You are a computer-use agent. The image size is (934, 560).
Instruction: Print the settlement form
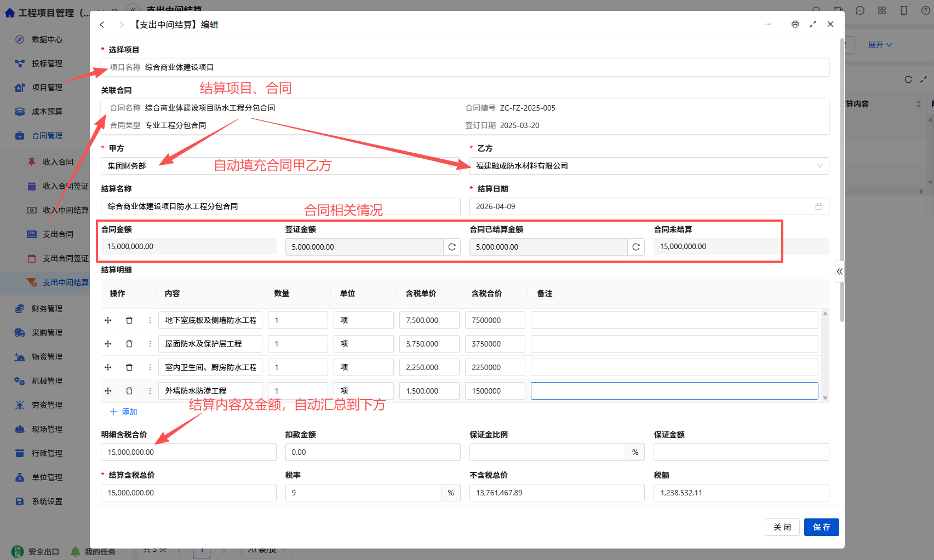click(795, 24)
